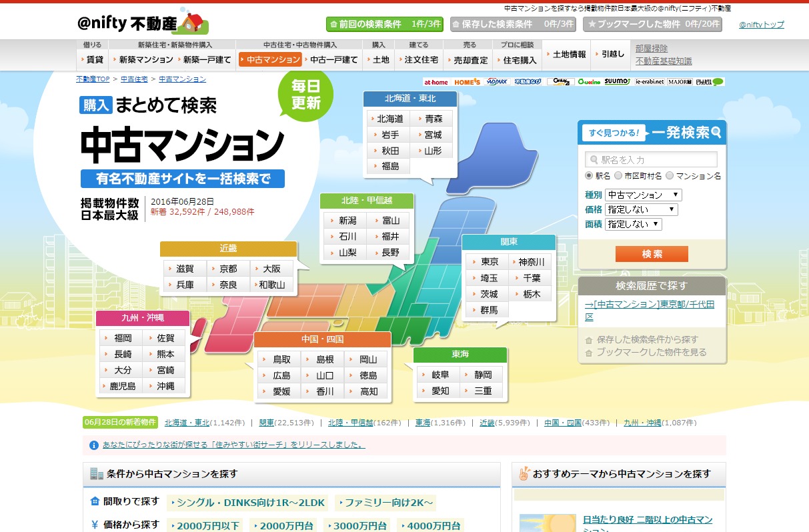Image resolution: width=809 pixels, height=532 pixels.
Task: Open the SUUMO partner logo
Action: (618, 82)
